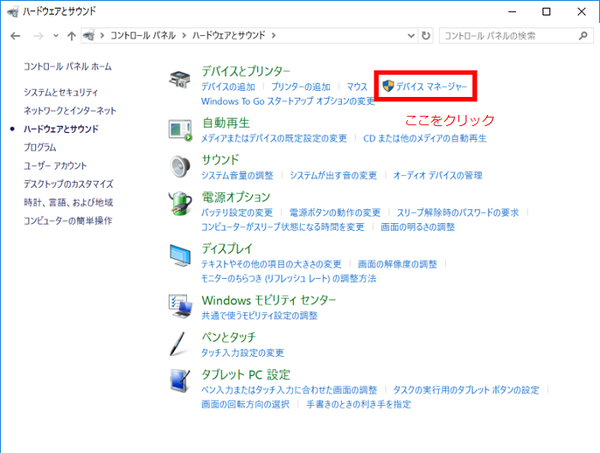Open the ディスプレイ heading
The height and width of the screenshot is (453, 600).
[x=227, y=249]
